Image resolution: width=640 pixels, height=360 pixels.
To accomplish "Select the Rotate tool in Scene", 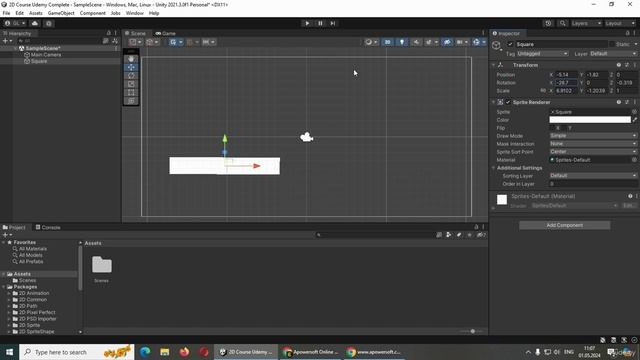I will [x=131, y=76].
